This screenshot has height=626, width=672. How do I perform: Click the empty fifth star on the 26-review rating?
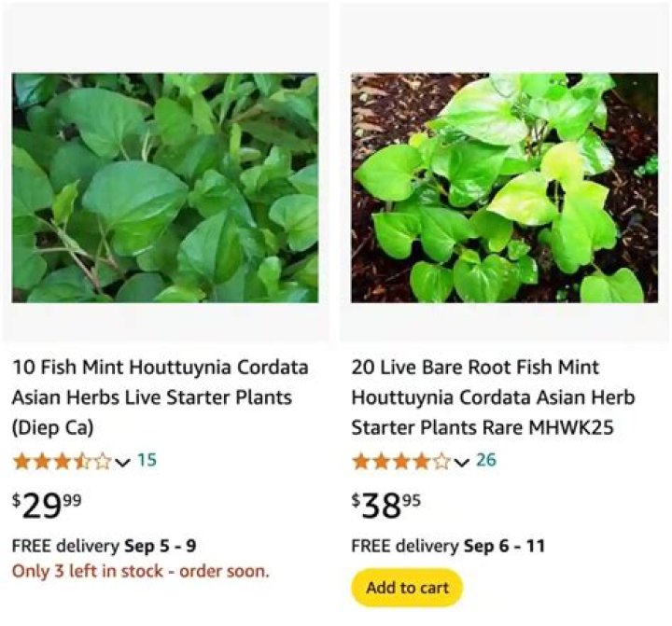[x=441, y=461]
